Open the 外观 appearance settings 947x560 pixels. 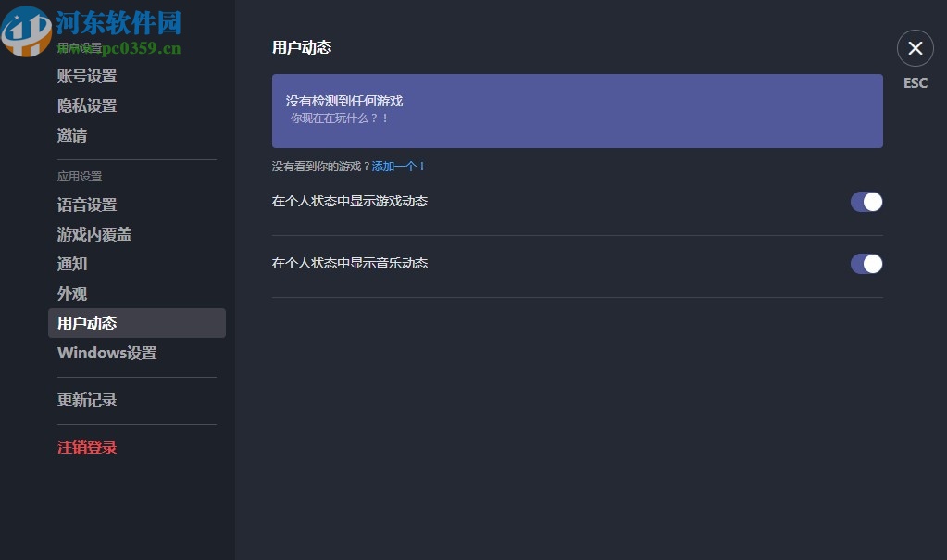(x=71, y=293)
